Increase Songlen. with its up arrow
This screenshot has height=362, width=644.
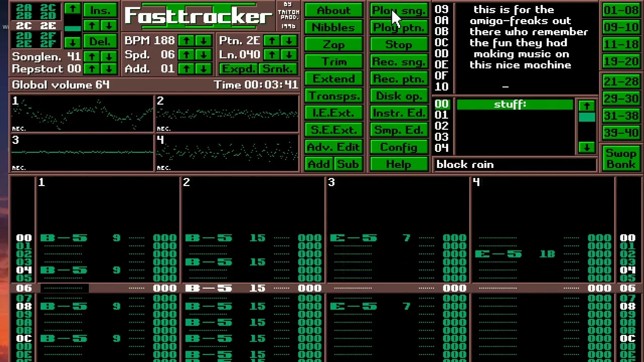pyautogui.click(x=92, y=56)
